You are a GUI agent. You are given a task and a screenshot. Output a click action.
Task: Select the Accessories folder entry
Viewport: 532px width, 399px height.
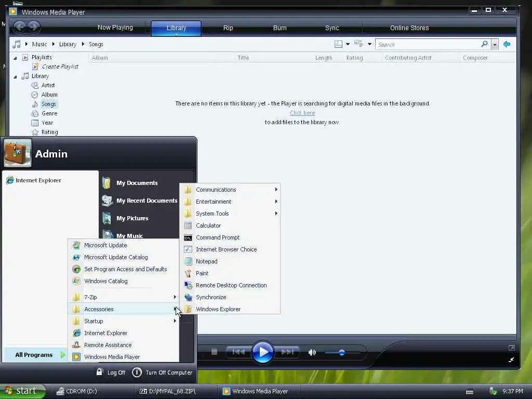click(x=124, y=309)
